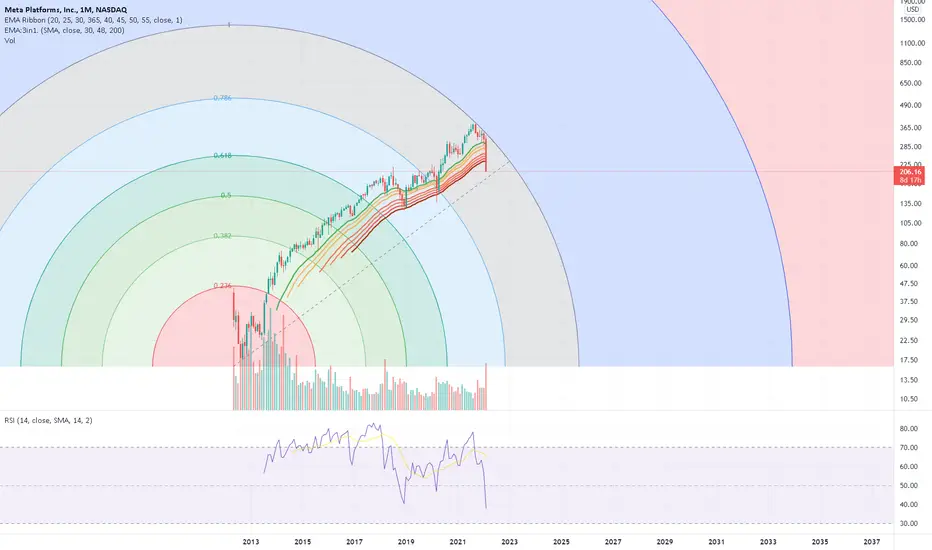Click 29.50 on the price axis
Image resolution: width=932 pixels, height=550 pixels.
[x=909, y=320]
